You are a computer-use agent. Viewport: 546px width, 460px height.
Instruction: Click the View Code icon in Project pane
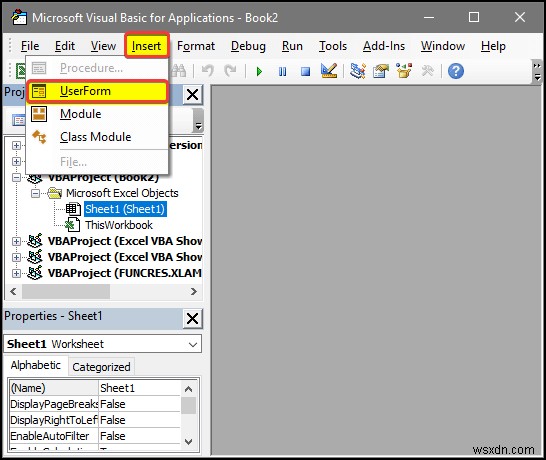point(18,120)
